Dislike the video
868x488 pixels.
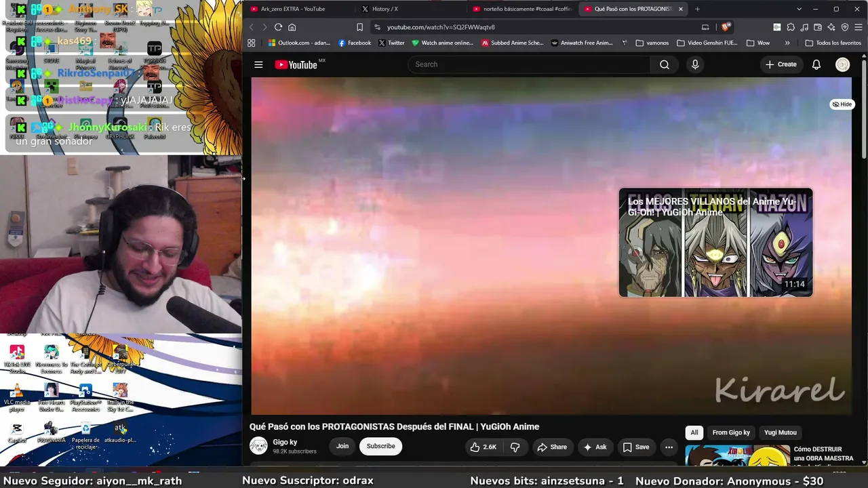(x=515, y=447)
